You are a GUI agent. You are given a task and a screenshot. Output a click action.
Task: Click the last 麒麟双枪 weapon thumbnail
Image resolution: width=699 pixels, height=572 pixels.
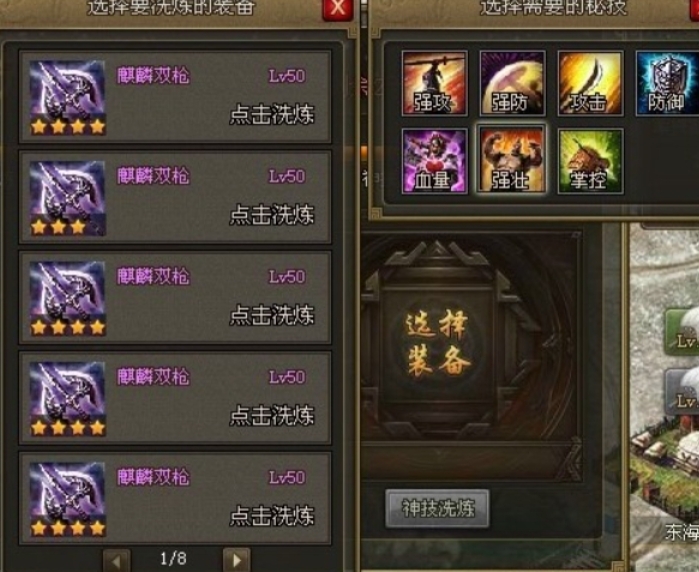tap(68, 498)
